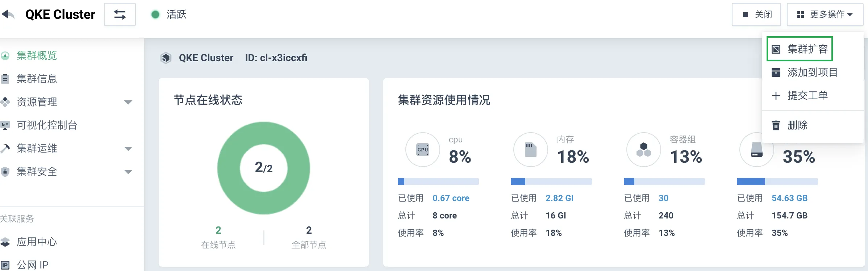Click the switch cluster arrows button
Viewport: 868px width, 271px height.
pos(120,14)
